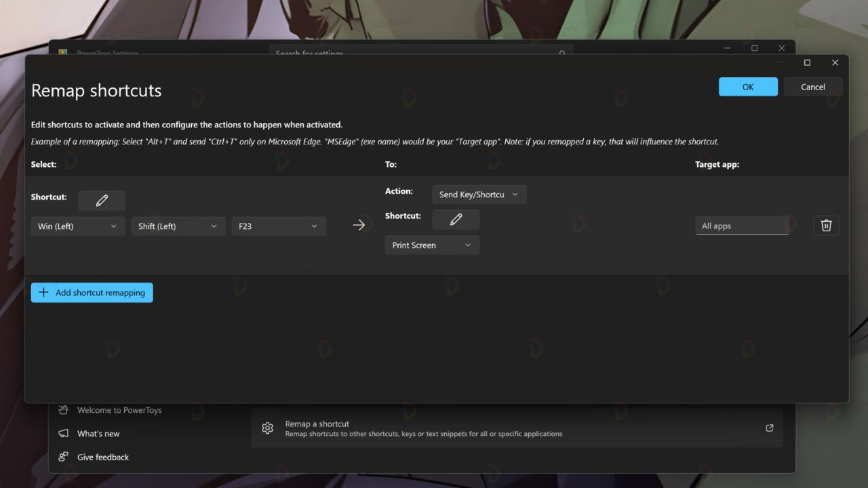Close the Remap shortcuts window

(835, 63)
